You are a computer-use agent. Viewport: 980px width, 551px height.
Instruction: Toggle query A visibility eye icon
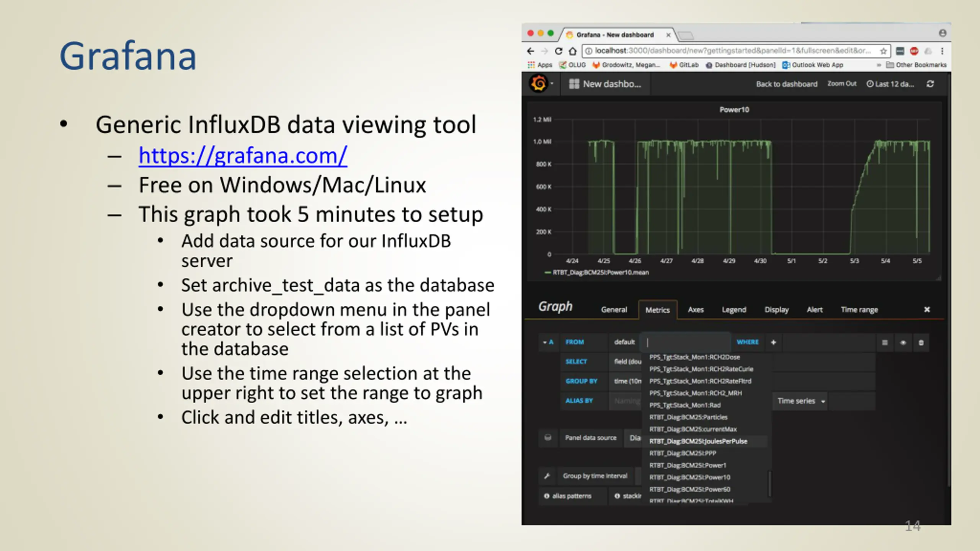(x=903, y=342)
